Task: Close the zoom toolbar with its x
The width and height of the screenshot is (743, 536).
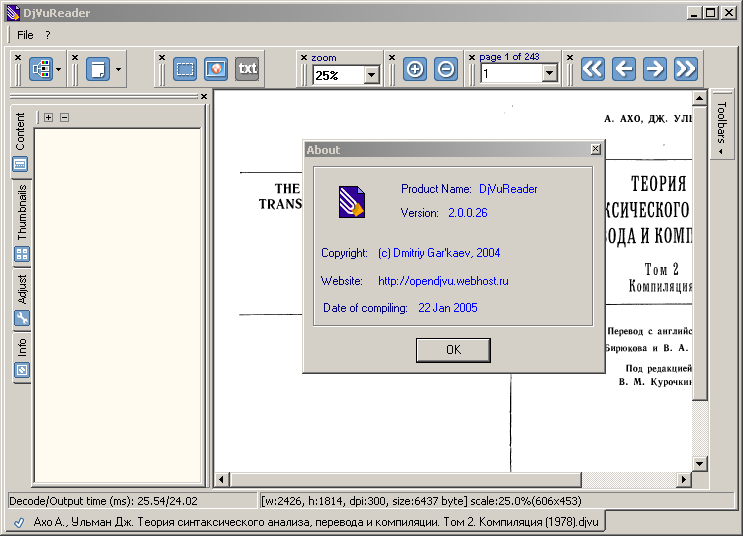Action: [x=304, y=57]
